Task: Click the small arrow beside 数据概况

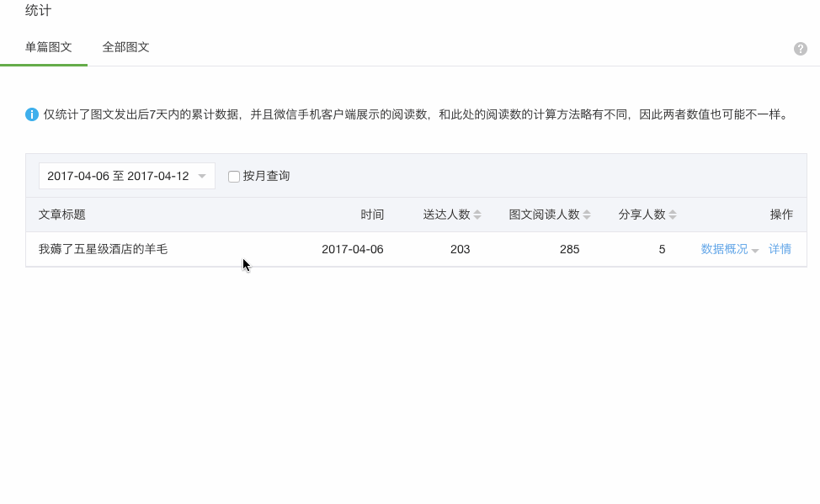Action: 755,251
